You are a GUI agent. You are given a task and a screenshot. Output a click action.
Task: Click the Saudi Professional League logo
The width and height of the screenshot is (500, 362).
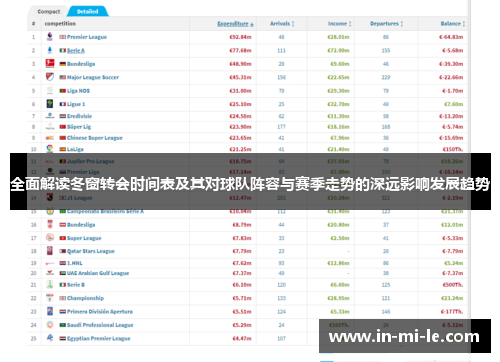click(50, 324)
